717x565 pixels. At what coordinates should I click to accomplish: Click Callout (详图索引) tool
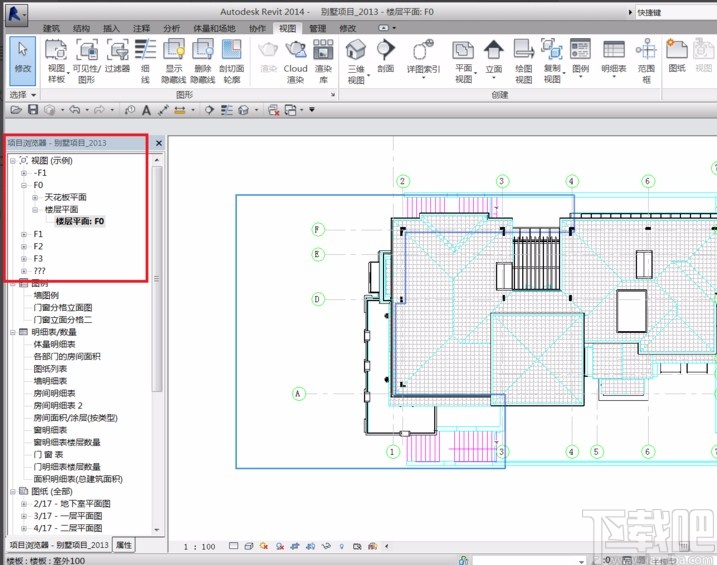[x=423, y=59]
